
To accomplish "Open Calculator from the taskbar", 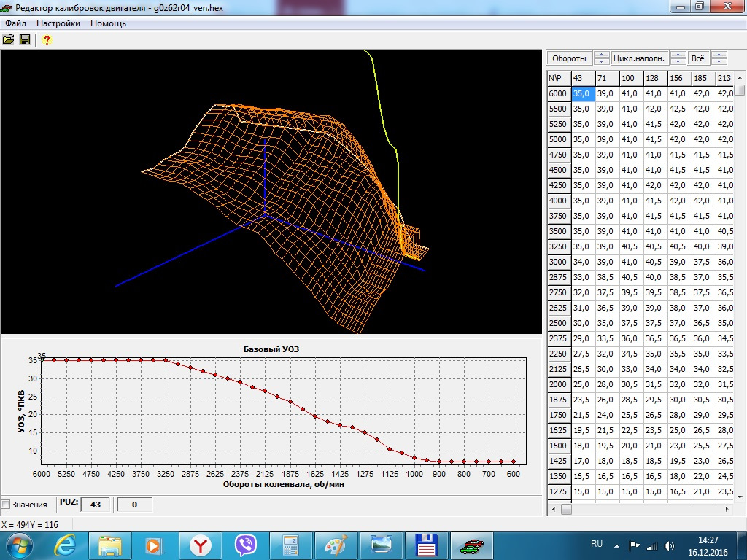I will [291, 545].
